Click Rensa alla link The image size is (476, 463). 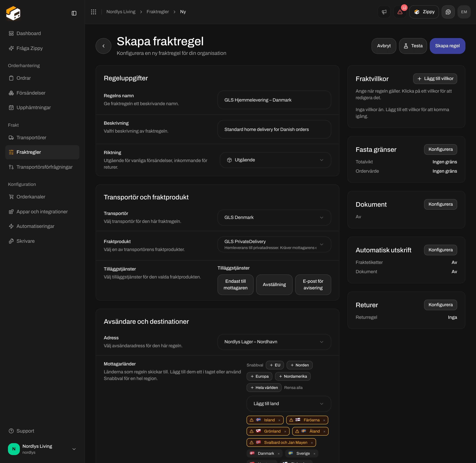[293, 388]
